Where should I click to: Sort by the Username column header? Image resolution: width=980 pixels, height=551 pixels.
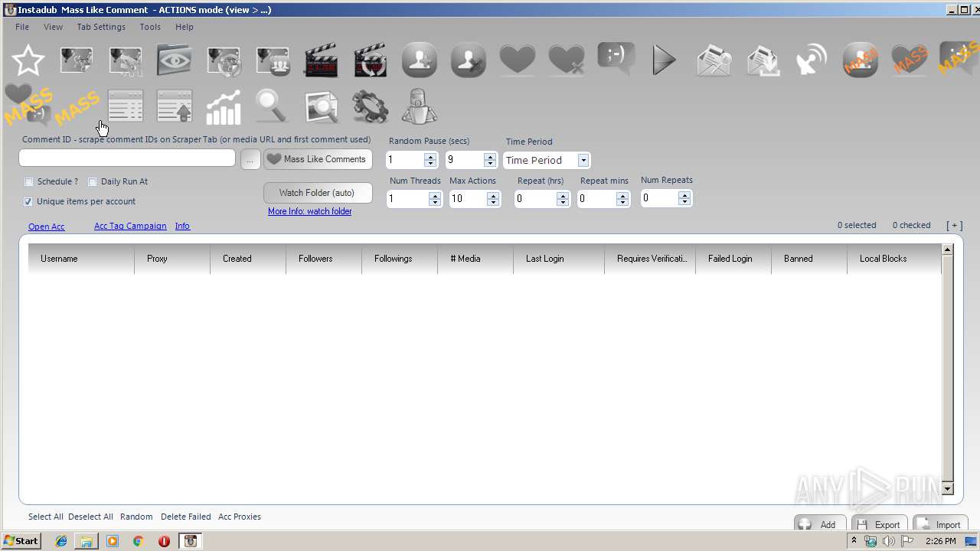tap(81, 259)
